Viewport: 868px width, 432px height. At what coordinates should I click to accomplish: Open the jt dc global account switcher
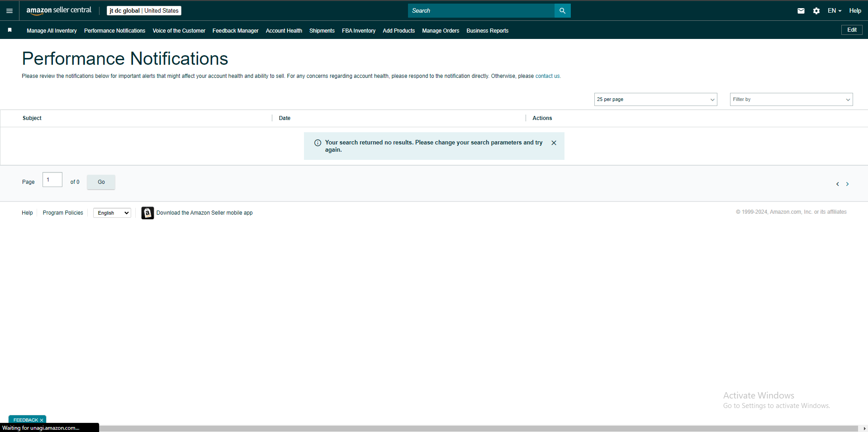(x=144, y=10)
